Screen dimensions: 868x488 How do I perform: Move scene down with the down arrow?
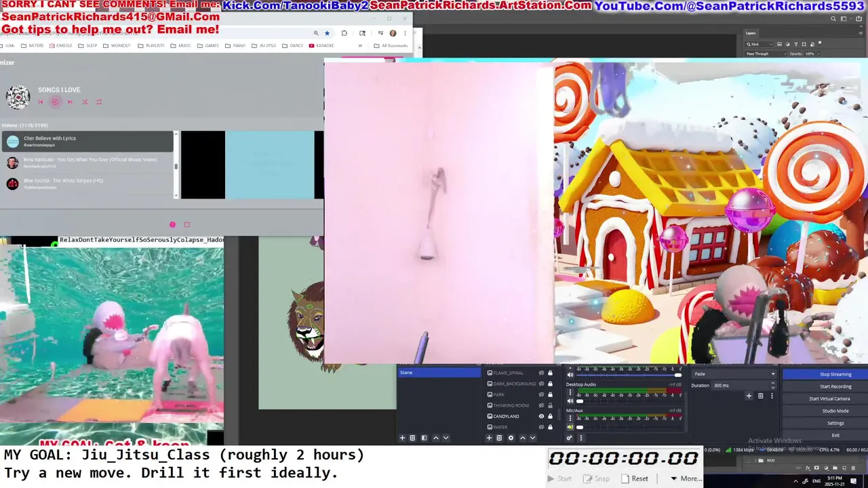446,438
